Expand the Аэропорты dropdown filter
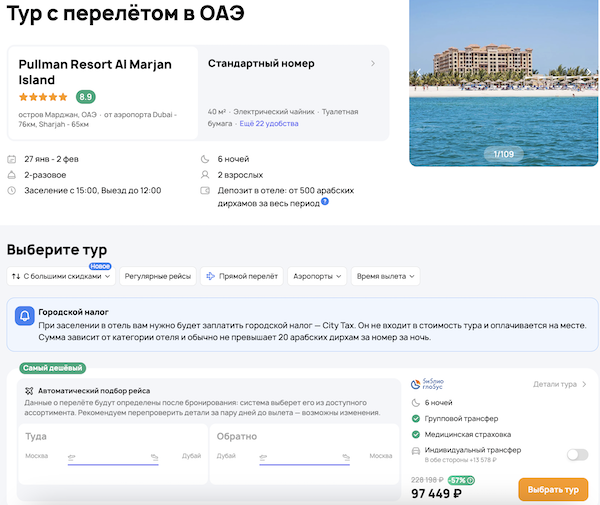Screen dimensions: 600x505 click(x=318, y=276)
